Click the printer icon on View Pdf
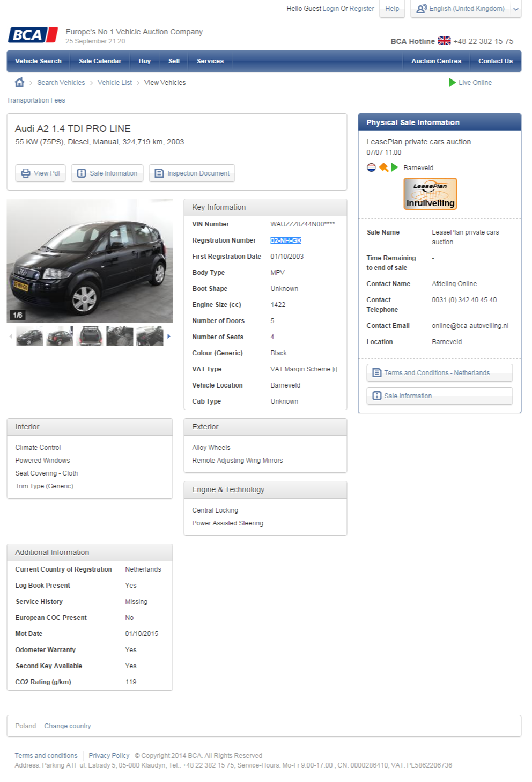Viewport: 532px width, 782px height. pyautogui.click(x=26, y=173)
